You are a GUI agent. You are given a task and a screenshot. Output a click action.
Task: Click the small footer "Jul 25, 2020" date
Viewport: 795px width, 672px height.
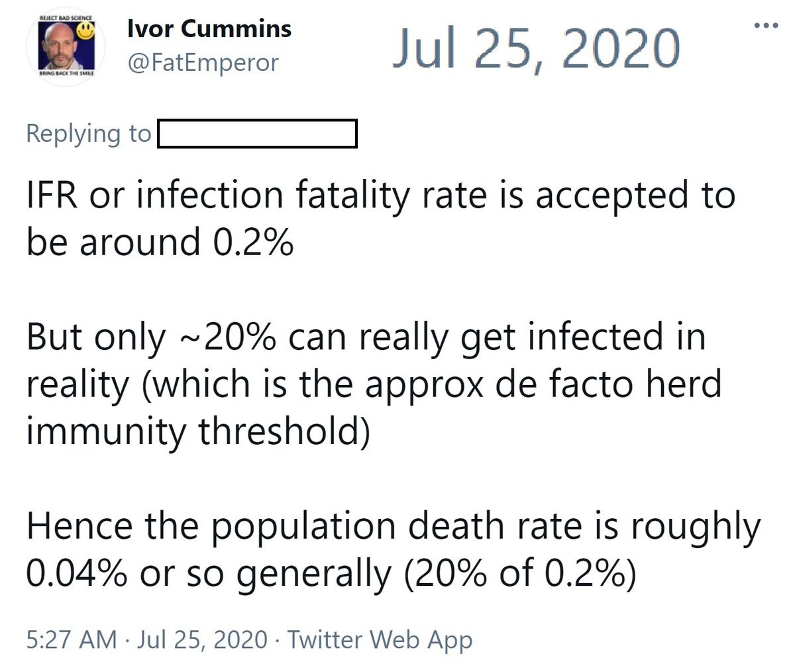pyautogui.click(x=202, y=640)
